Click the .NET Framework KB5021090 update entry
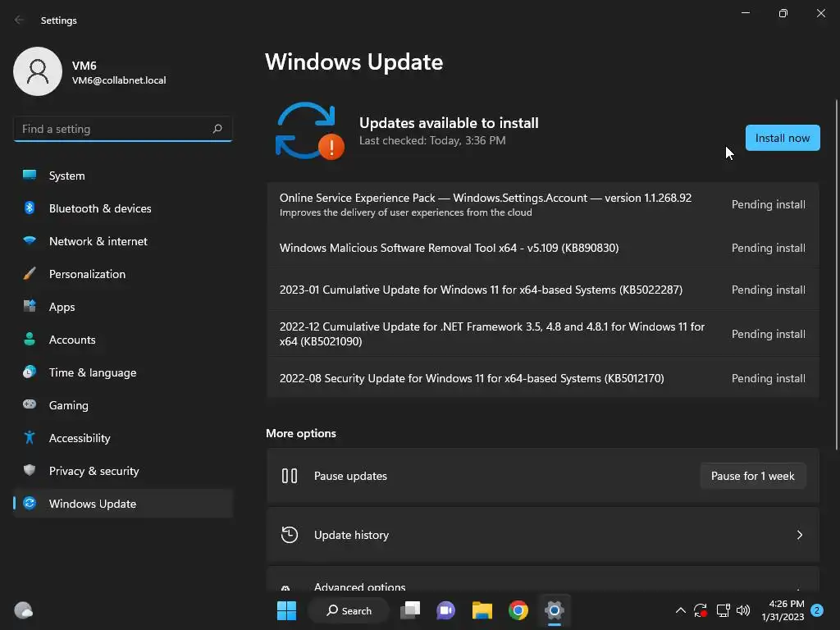This screenshot has width=840, height=630. pyautogui.click(x=543, y=334)
